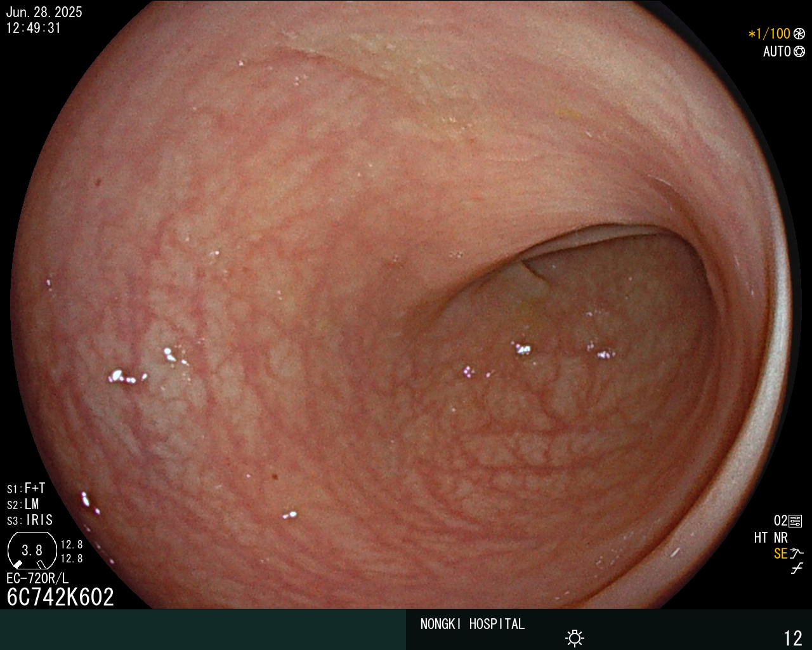
Task: Click the 'HT NR' noise reduction label
Action: click(771, 538)
